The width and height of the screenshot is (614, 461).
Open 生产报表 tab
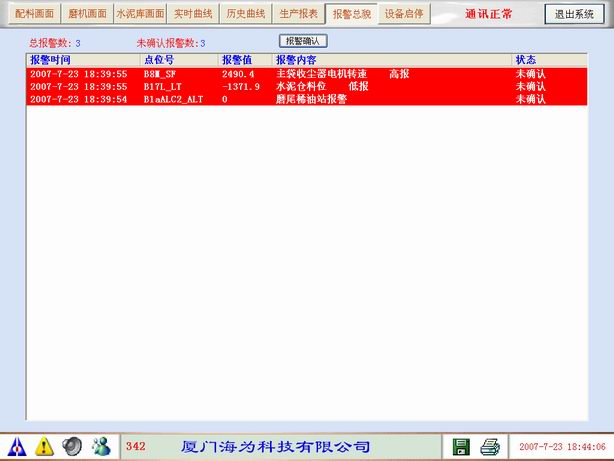coord(299,14)
